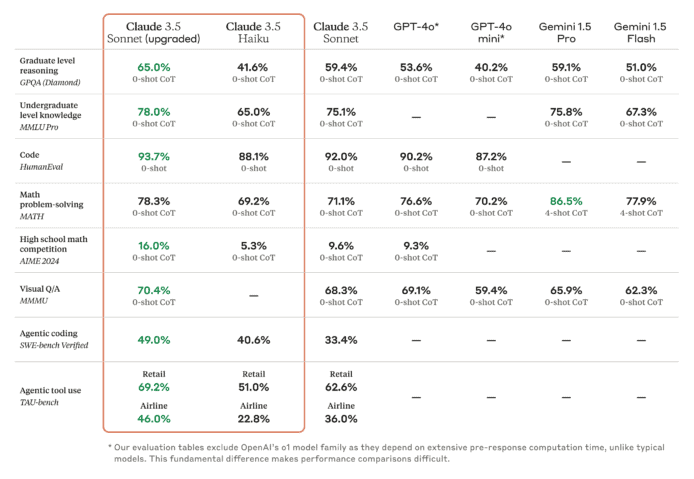Click the TAU-bench row label
The image size is (694, 479).
coord(39,402)
